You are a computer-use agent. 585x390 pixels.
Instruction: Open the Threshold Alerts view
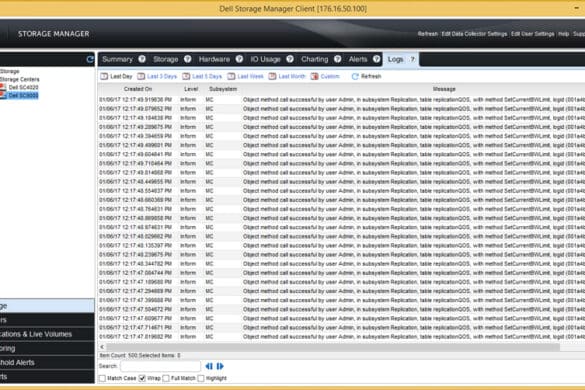click(47, 362)
